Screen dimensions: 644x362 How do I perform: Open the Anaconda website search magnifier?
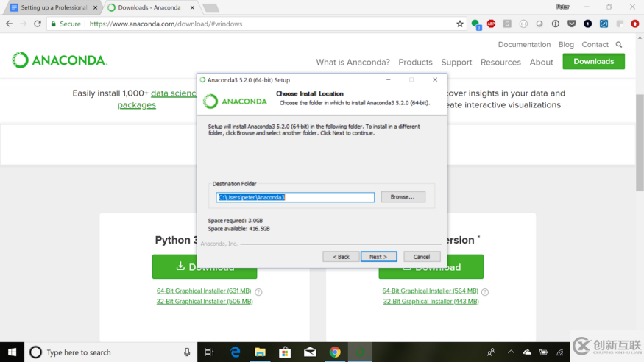(619, 44)
